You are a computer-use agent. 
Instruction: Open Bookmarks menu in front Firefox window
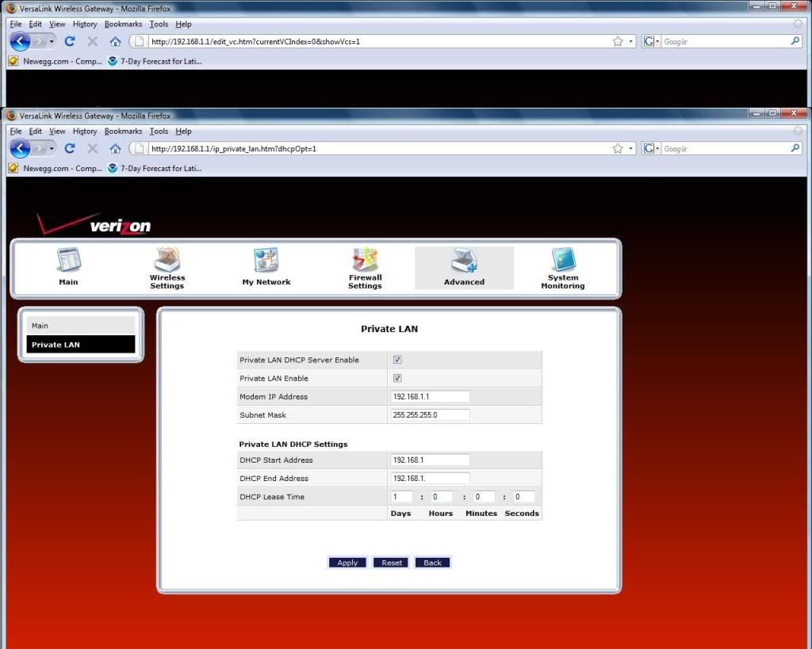coord(123,132)
